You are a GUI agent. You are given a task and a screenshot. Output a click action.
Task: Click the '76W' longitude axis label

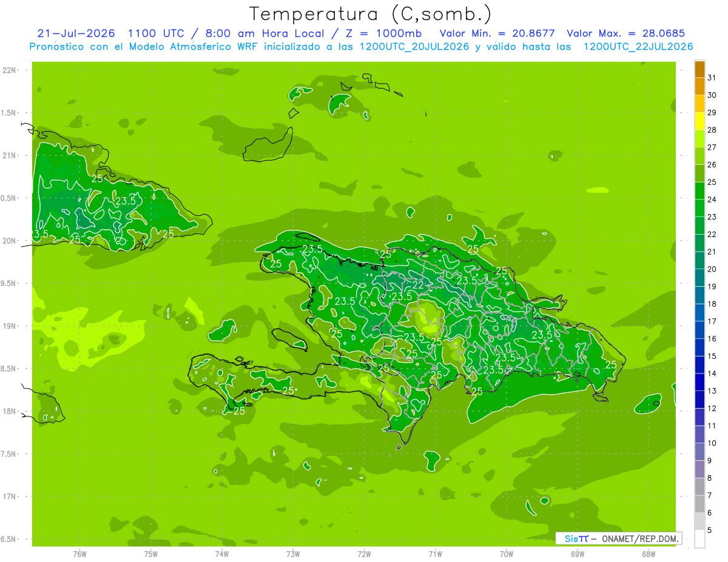point(79,554)
